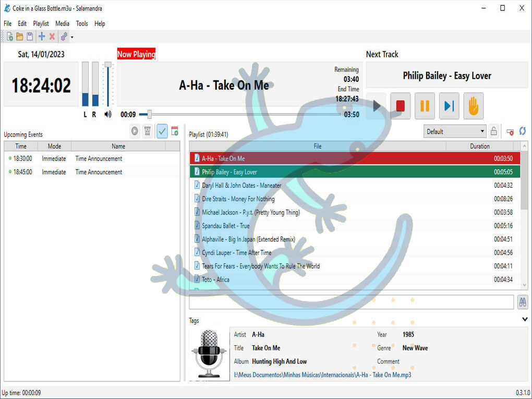Mute audio using the speaker icon
532x399 pixels.
coord(108,115)
